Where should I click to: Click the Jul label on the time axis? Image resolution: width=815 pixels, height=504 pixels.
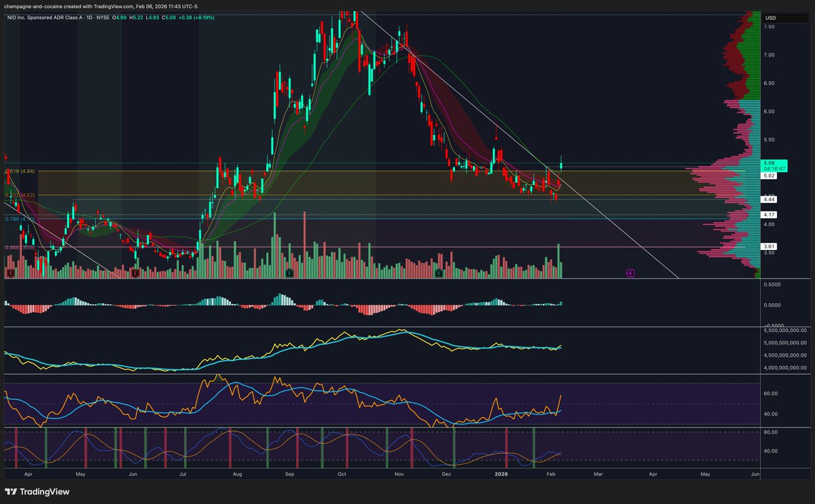[184, 473]
